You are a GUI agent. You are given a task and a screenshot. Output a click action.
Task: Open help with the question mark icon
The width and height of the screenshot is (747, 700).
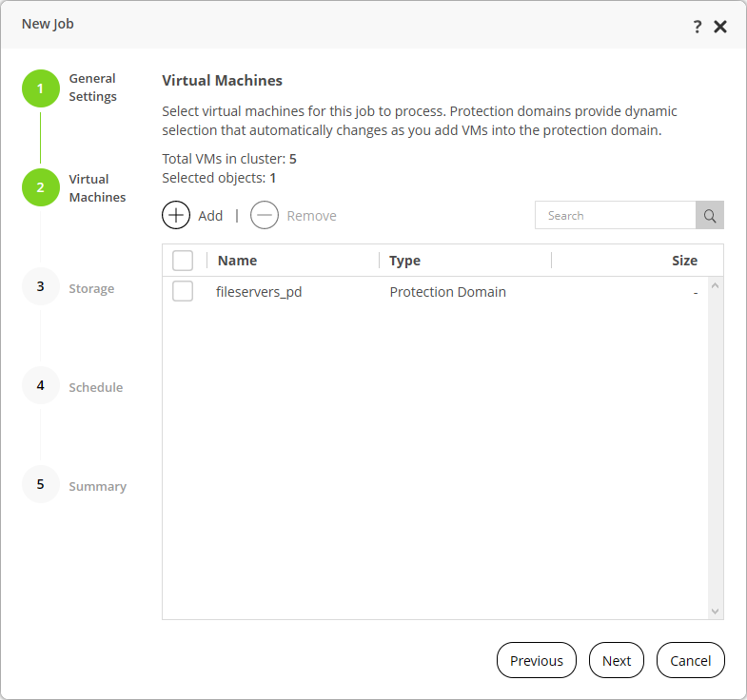698,27
